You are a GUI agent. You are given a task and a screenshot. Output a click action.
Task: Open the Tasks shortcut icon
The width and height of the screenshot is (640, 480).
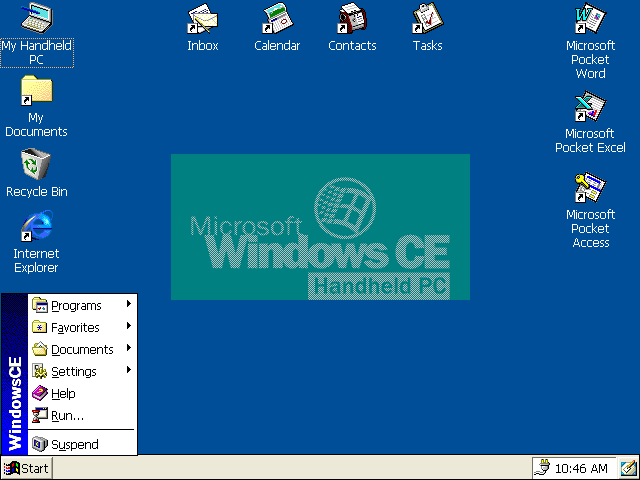point(427,19)
